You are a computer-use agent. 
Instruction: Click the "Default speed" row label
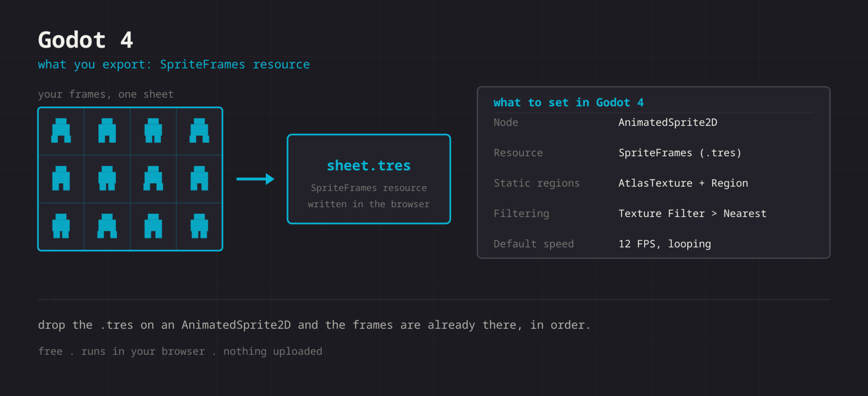coord(534,244)
